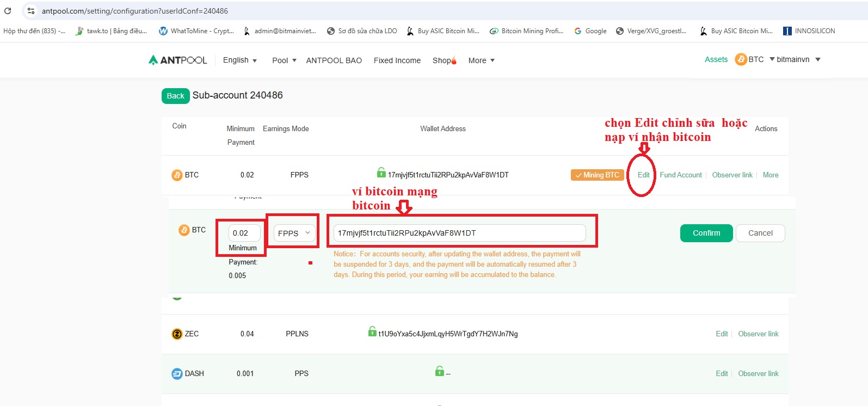Open the WhatToMine bookmark
Screen dimensions: 868x406
pyautogui.click(x=196, y=31)
